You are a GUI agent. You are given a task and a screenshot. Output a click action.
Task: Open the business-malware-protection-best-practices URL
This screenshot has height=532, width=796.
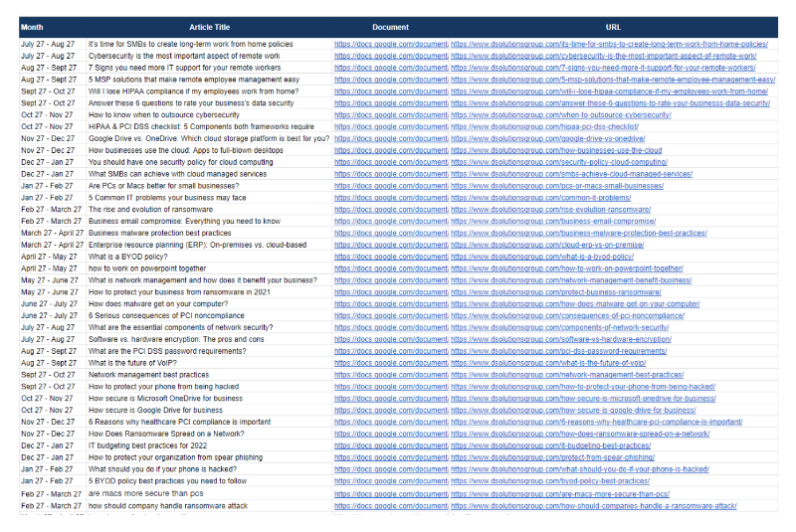[579, 234]
